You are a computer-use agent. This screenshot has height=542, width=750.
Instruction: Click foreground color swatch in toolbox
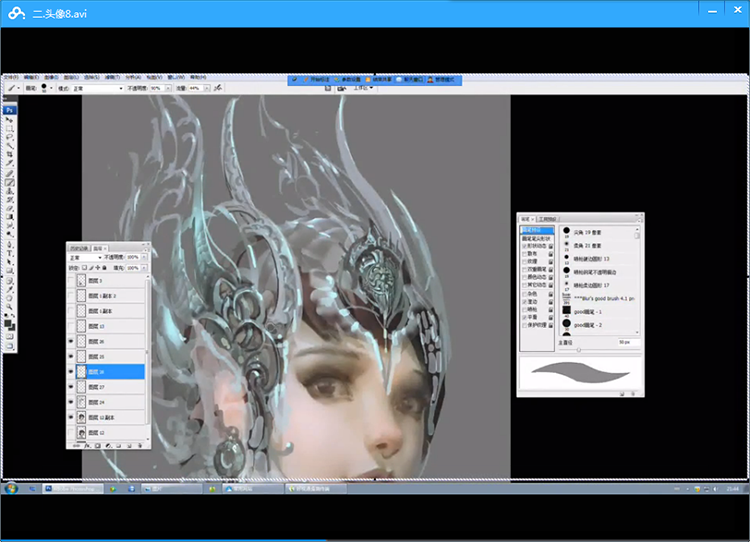8,323
